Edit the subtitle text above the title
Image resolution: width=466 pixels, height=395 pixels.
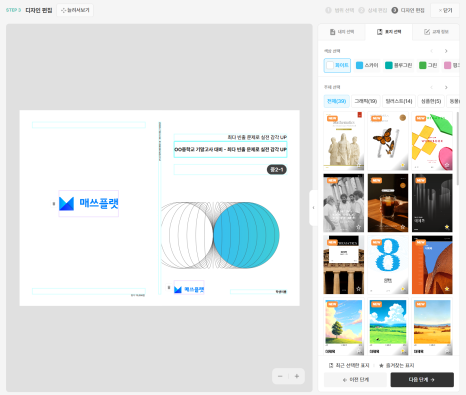pyautogui.click(x=230, y=137)
